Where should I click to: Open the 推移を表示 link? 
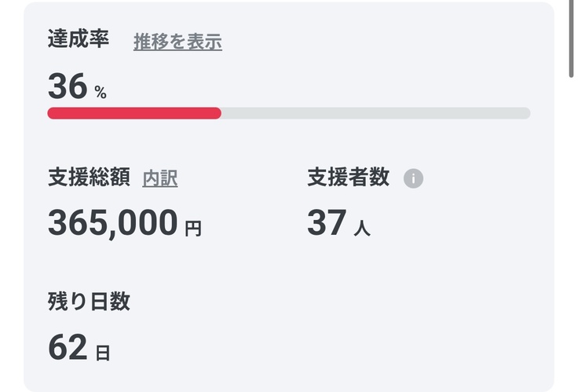point(177,42)
